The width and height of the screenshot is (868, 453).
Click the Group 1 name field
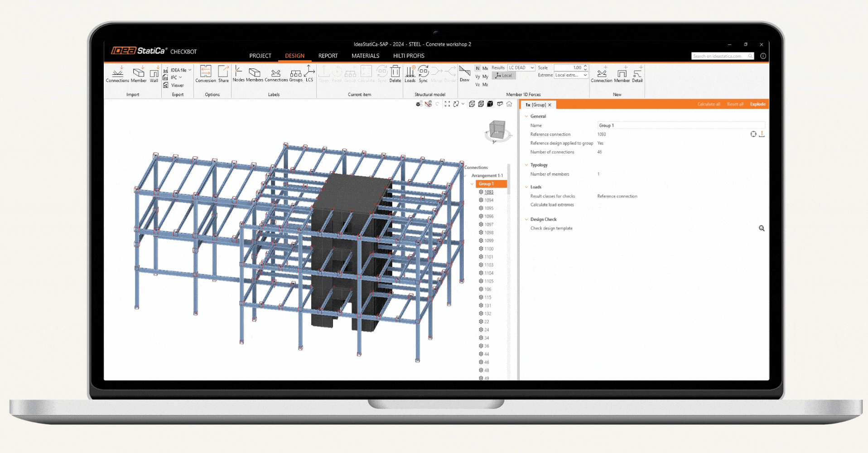681,125
